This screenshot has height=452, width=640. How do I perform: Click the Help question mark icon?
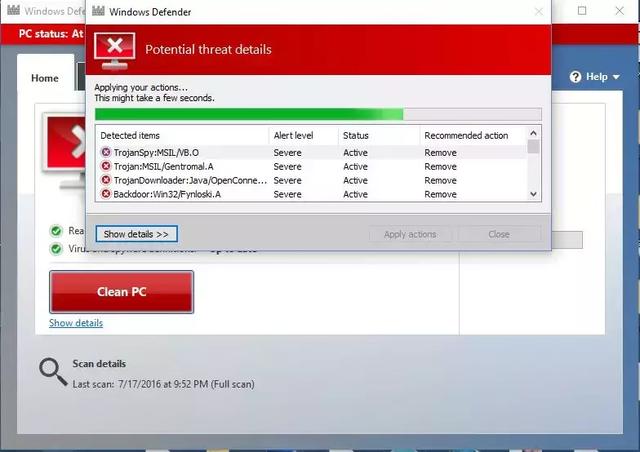(576, 77)
